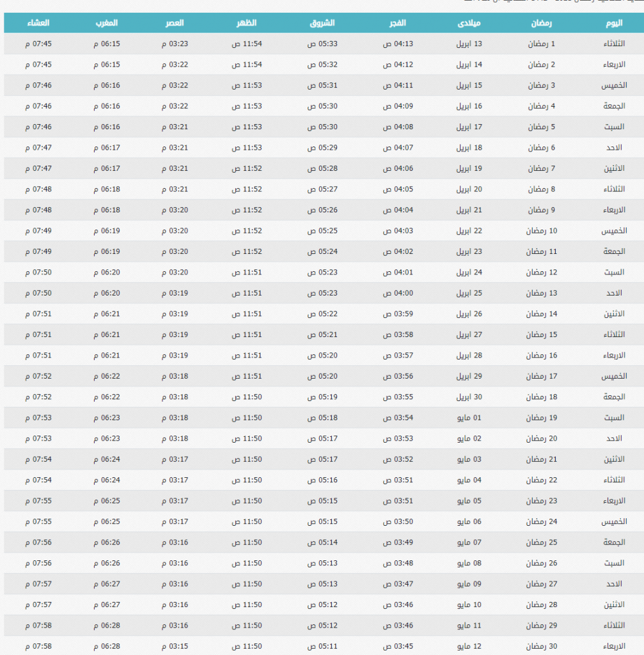
Task: Click the Asr time 03:15 م
Action: click(x=175, y=647)
